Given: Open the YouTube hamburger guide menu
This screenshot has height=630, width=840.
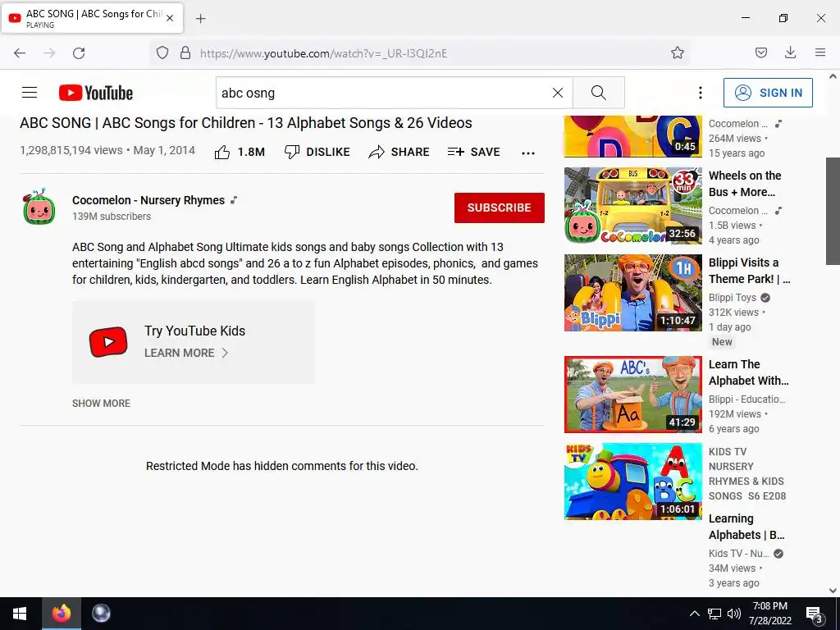Looking at the screenshot, I should 30,93.
